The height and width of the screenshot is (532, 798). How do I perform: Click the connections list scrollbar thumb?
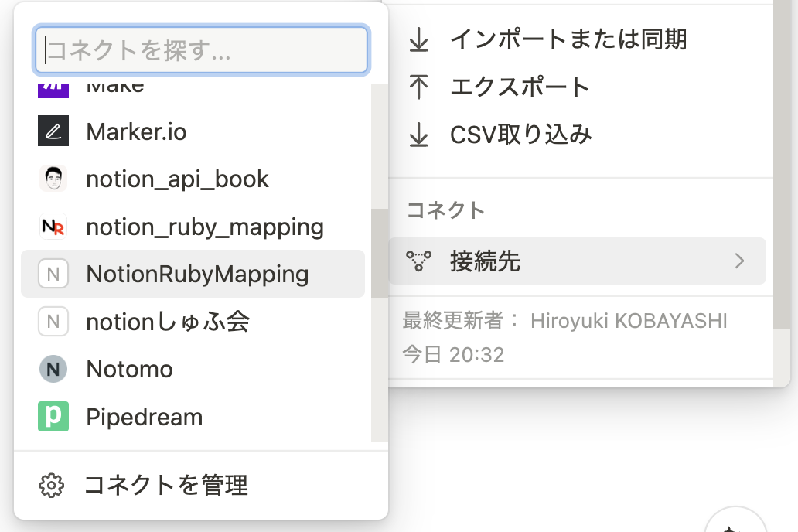pyautogui.click(x=379, y=254)
